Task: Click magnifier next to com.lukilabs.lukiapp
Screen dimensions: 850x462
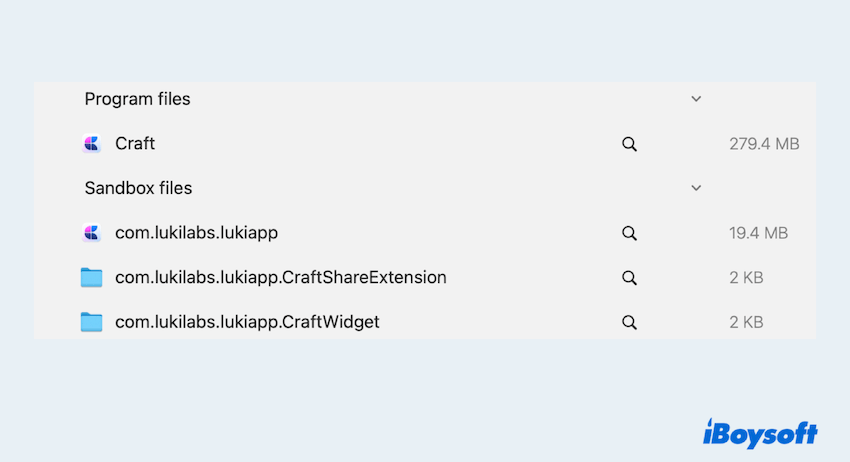Action: tap(629, 233)
